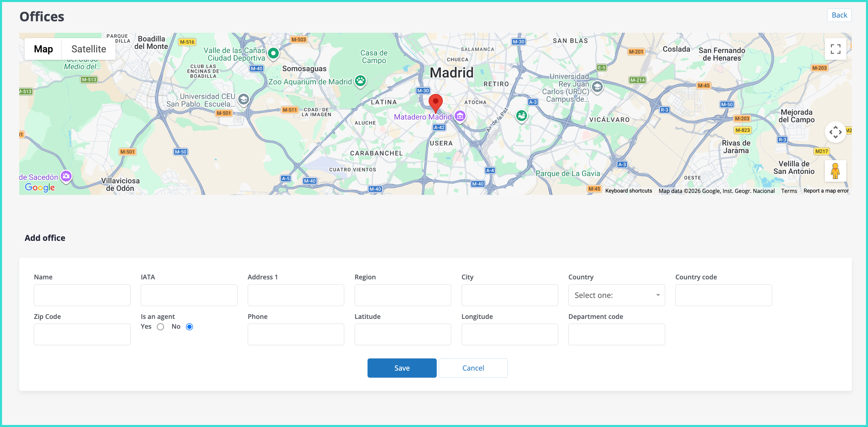
Task: Click the Valle de las Cañas marker
Action: [x=273, y=53]
